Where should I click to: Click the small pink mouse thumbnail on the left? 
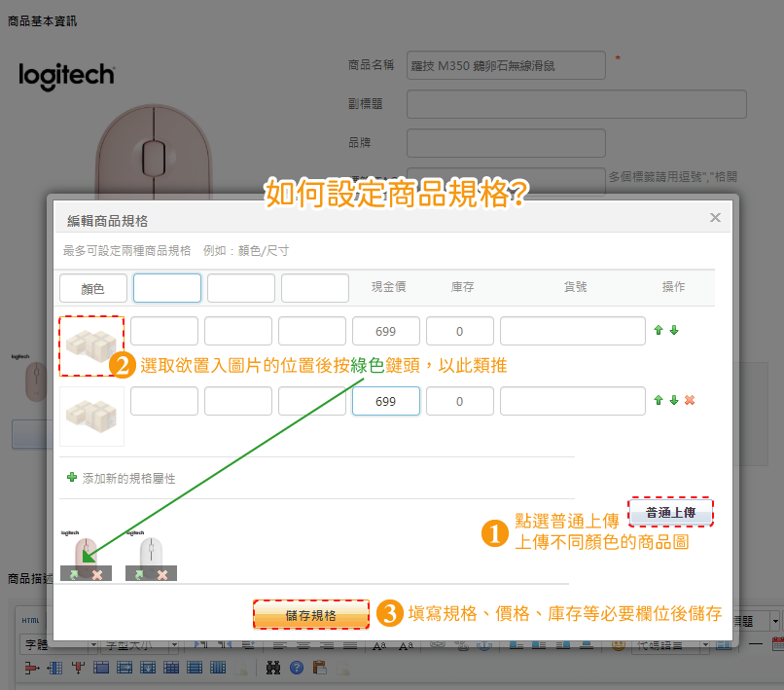33,378
